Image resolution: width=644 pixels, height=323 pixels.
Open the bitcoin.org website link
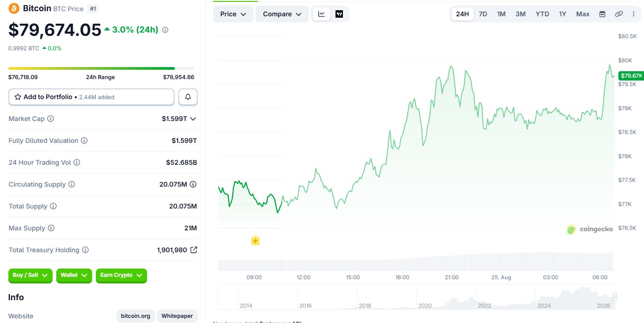tap(135, 316)
